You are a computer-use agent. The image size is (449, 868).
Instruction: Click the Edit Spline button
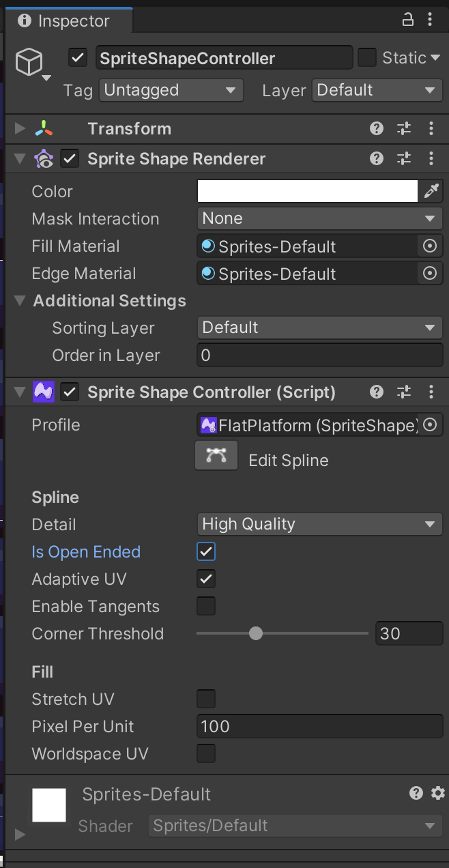[x=216, y=456]
